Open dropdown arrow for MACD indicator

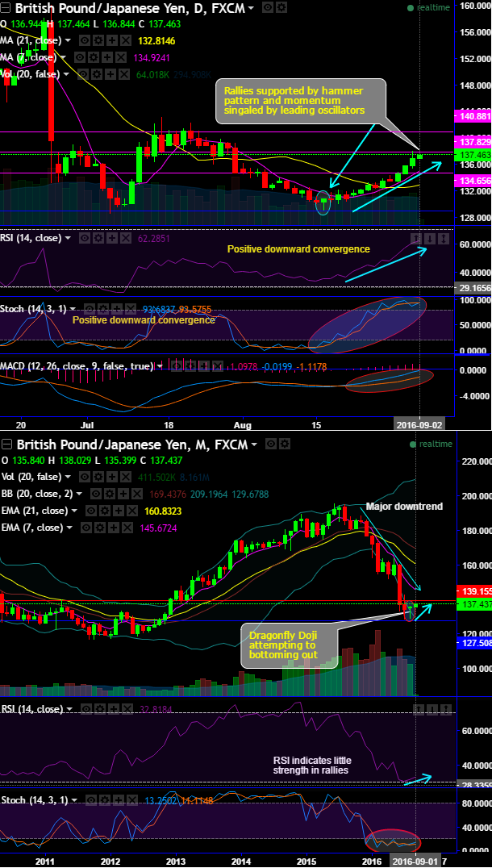(160, 366)
